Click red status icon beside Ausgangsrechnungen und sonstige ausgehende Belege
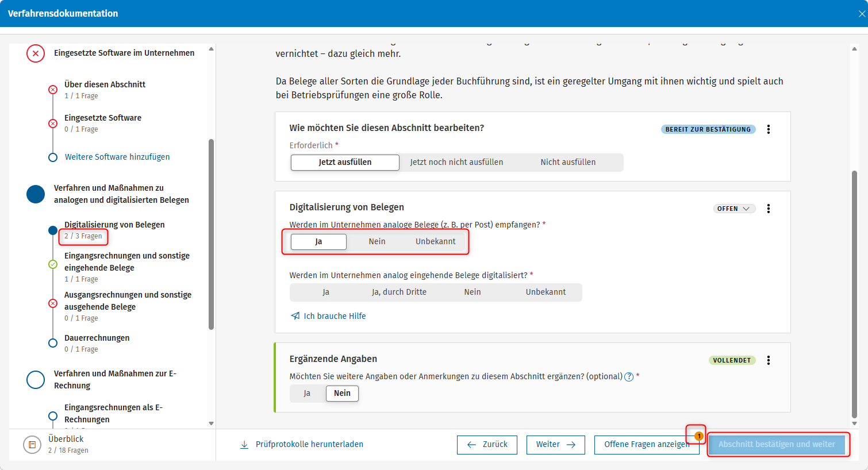The height and width of the screenshot is (470, 868). tap(53, 303)
